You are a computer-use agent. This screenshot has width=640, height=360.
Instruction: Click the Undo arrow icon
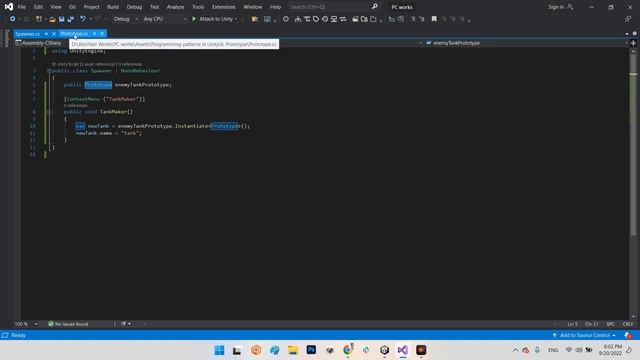pyautogui.click(x=83, y=19)
